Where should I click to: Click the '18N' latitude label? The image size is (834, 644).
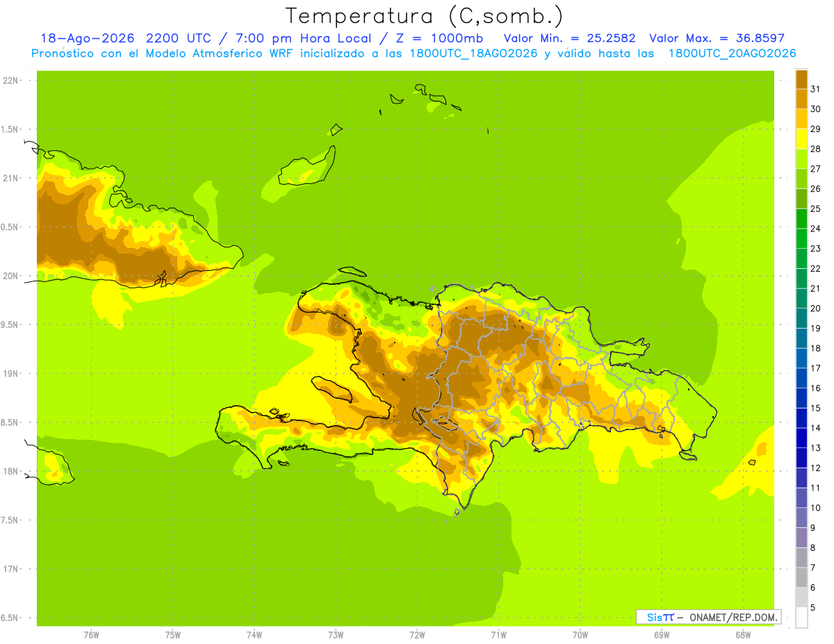(12, 471)
